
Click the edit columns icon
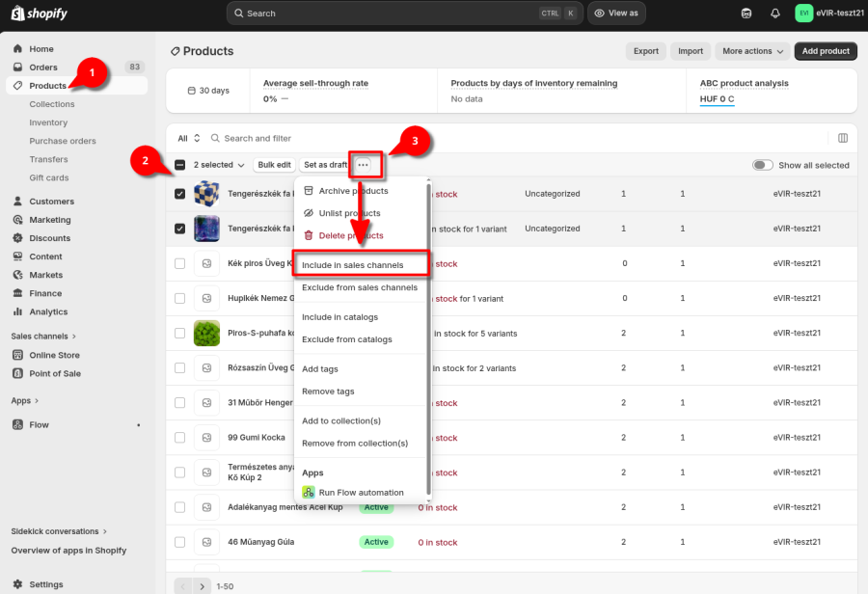(x=843, y=138)
